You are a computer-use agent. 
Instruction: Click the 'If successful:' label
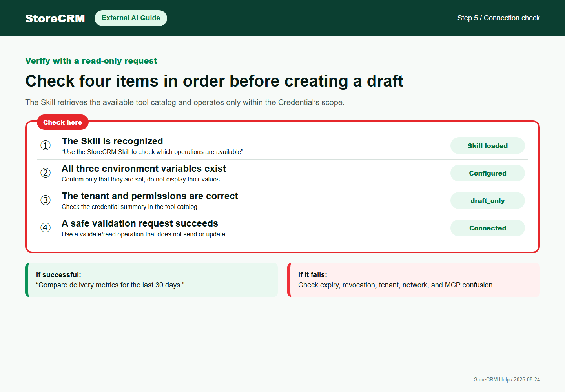point(58,275)
